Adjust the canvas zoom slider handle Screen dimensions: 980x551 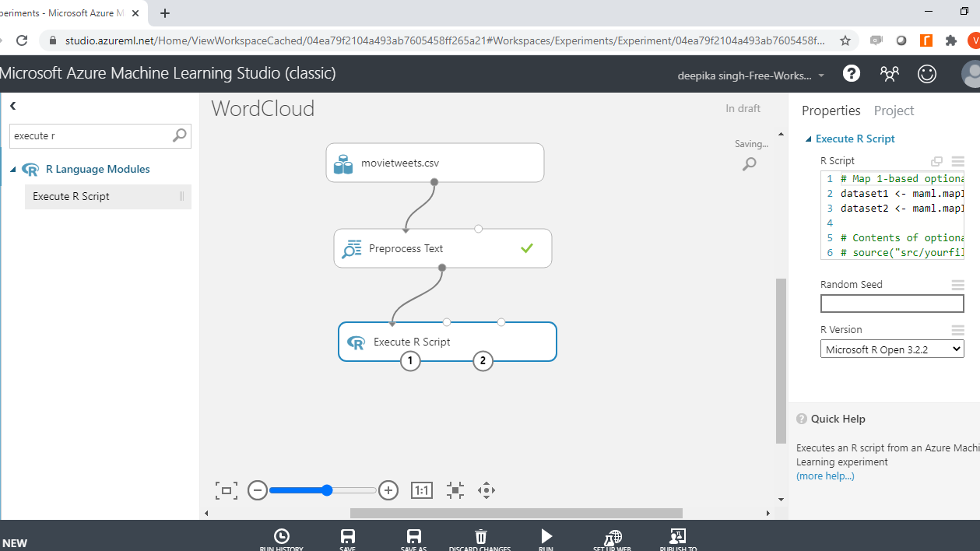(327, 490)
